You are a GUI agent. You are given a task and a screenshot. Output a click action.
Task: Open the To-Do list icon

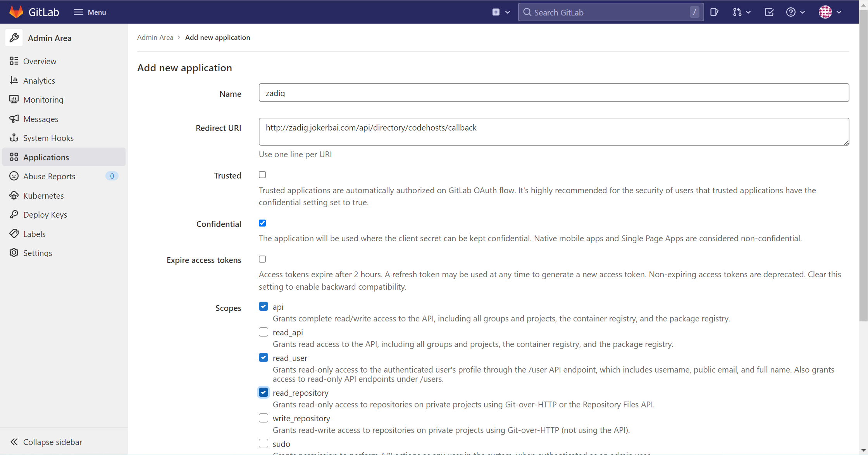point(769,12)
